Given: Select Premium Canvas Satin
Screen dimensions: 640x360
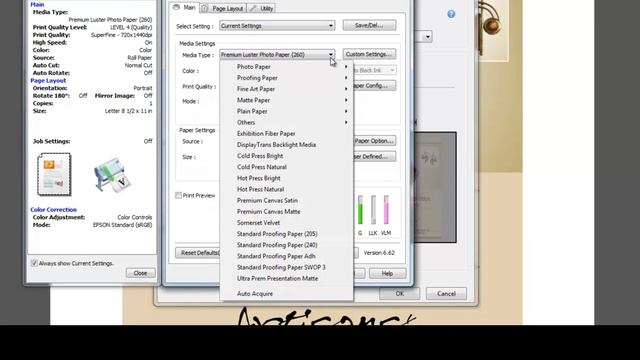Looking at the screenshot, I should (x=287, y=200).
